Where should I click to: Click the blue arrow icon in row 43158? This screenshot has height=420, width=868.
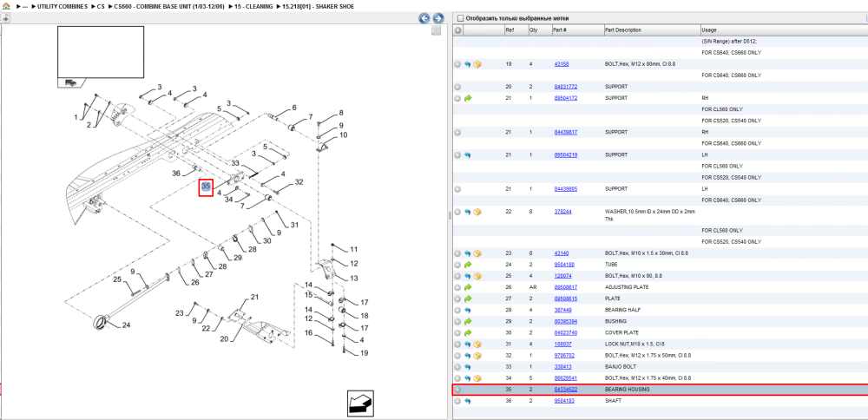[467, 64]
